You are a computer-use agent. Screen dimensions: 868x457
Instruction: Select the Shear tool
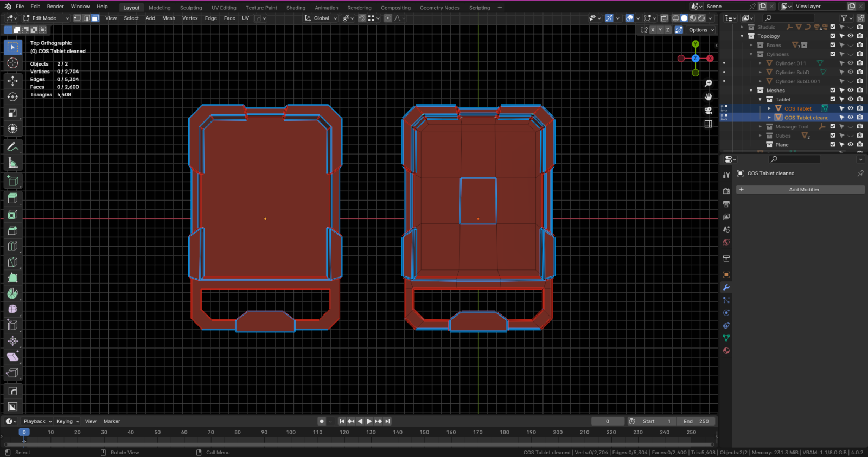click(x=13, y=357)
